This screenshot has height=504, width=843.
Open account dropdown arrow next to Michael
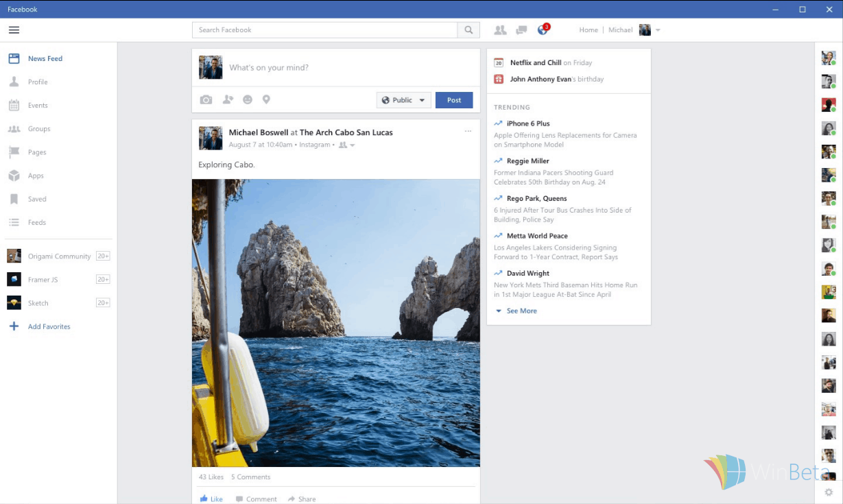point(658,30)
